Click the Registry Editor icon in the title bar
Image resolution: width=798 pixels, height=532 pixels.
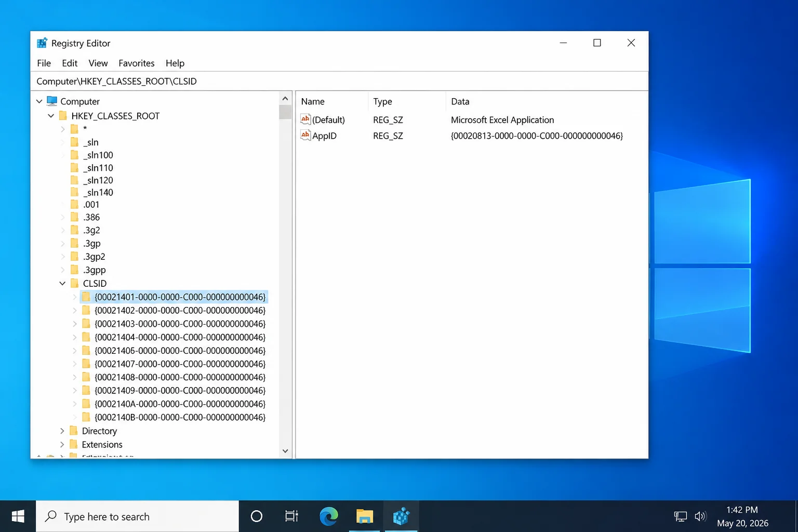tap(42, 43)
